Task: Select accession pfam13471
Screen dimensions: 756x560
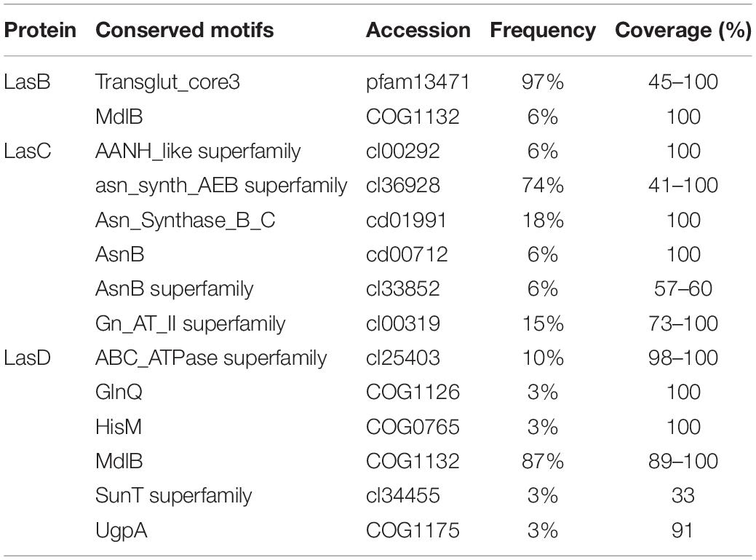Action: tap(418, 82)
